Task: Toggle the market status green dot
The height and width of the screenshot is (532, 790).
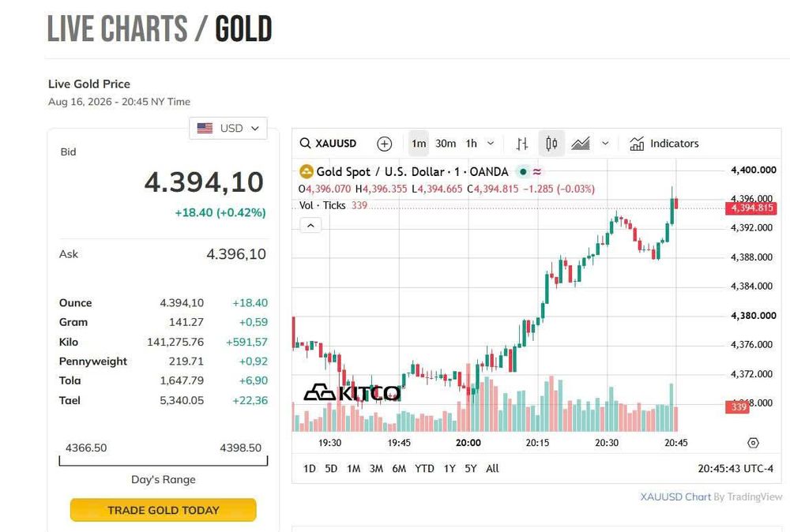Action: tap(523, 172)
